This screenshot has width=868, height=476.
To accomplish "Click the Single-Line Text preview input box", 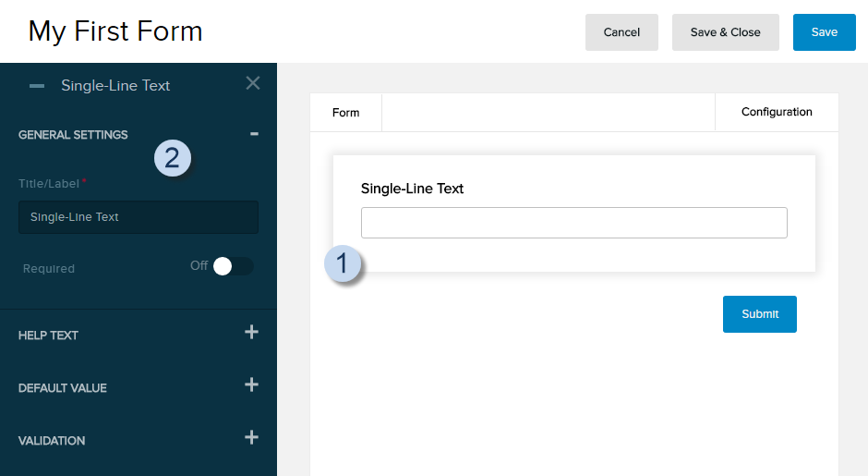I will (x=573, y=223).
